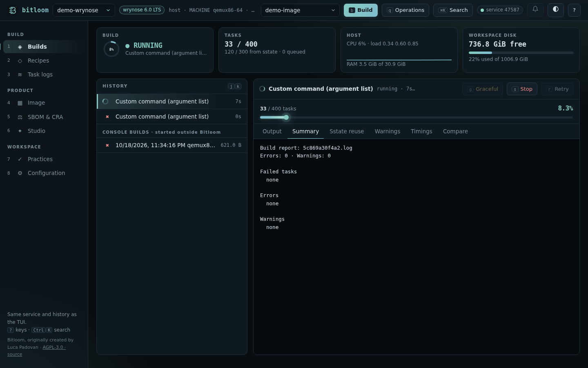The image size is (588, 368).
Task: Click the j k history key hints
Action: pos(234,86)
